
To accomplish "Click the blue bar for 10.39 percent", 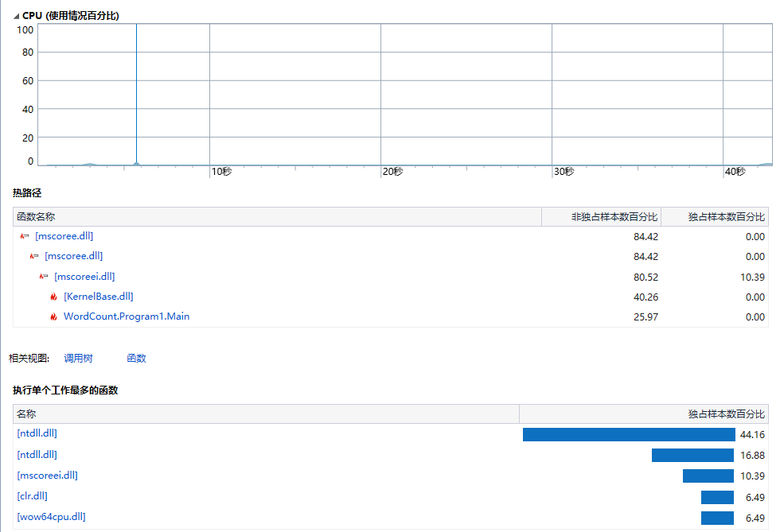I will (708, 476).
